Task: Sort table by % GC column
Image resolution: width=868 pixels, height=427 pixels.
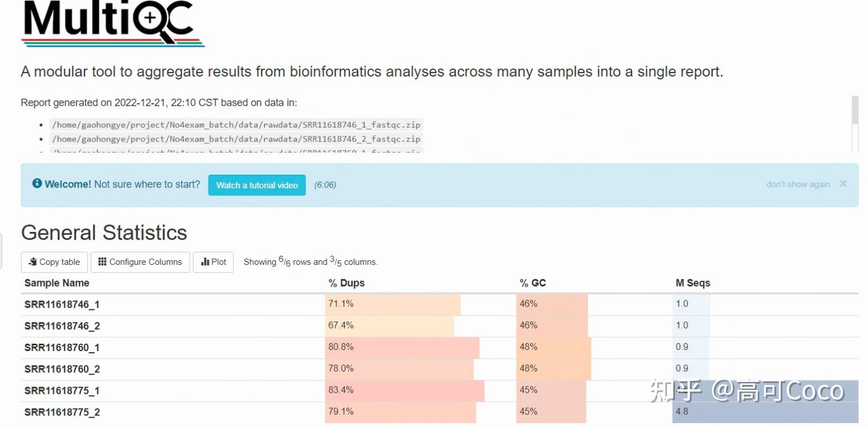Action: [x=532, y=283]
